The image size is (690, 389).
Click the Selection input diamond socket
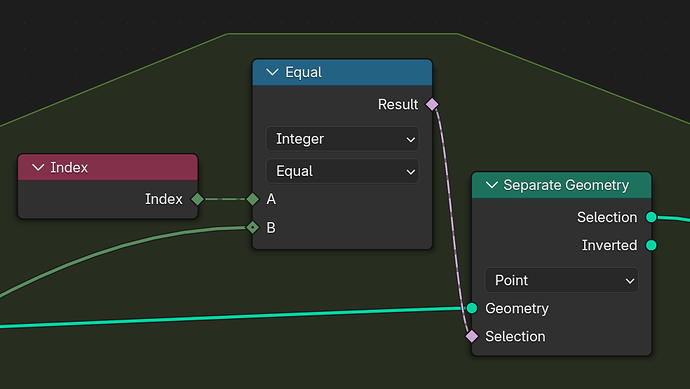tap(472, 336)
